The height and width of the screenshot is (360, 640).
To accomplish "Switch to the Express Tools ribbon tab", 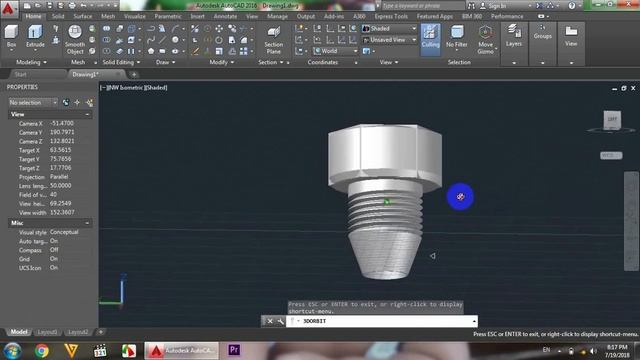I will [x=391, y=16].
